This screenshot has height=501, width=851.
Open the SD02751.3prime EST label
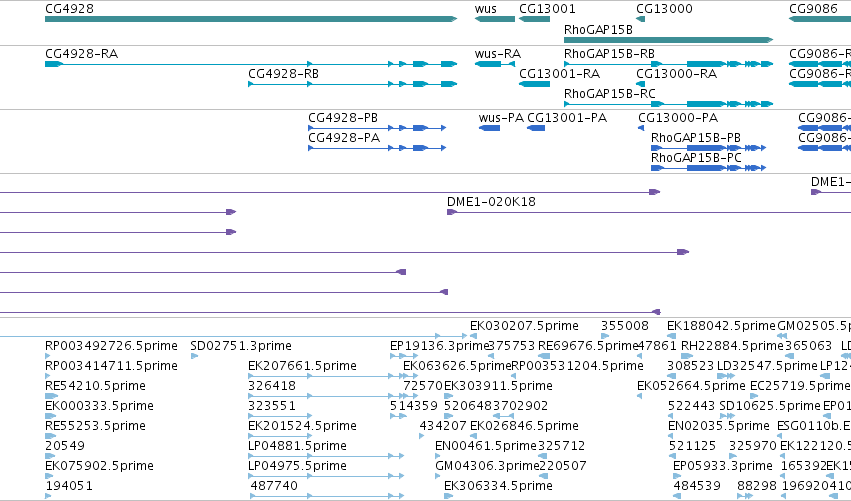coord(241,346)
